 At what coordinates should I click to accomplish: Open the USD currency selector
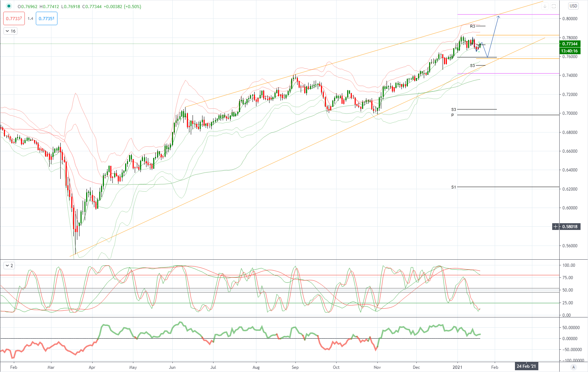point(573,6)
